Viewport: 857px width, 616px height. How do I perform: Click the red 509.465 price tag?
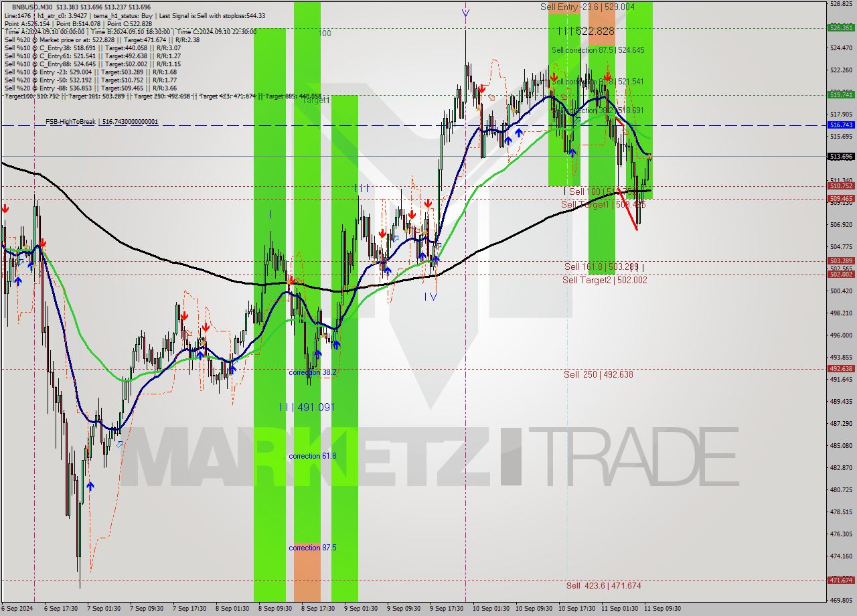coord(841,199)
